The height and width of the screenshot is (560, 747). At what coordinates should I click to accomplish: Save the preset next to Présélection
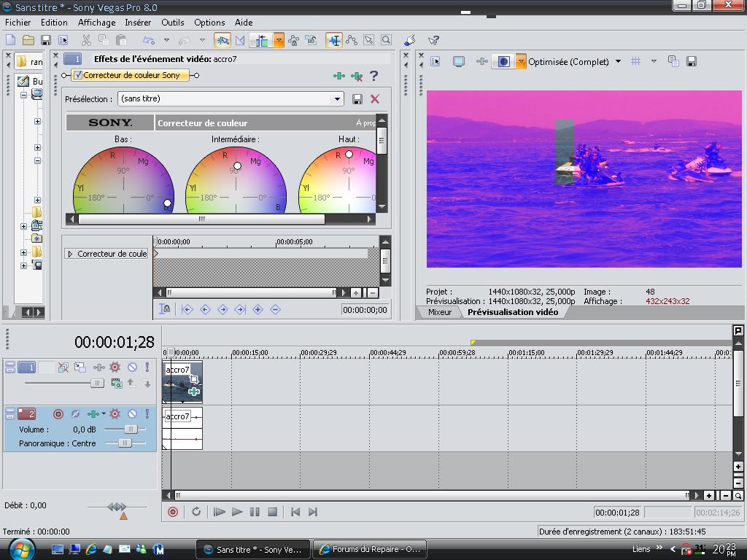[357, 99]
